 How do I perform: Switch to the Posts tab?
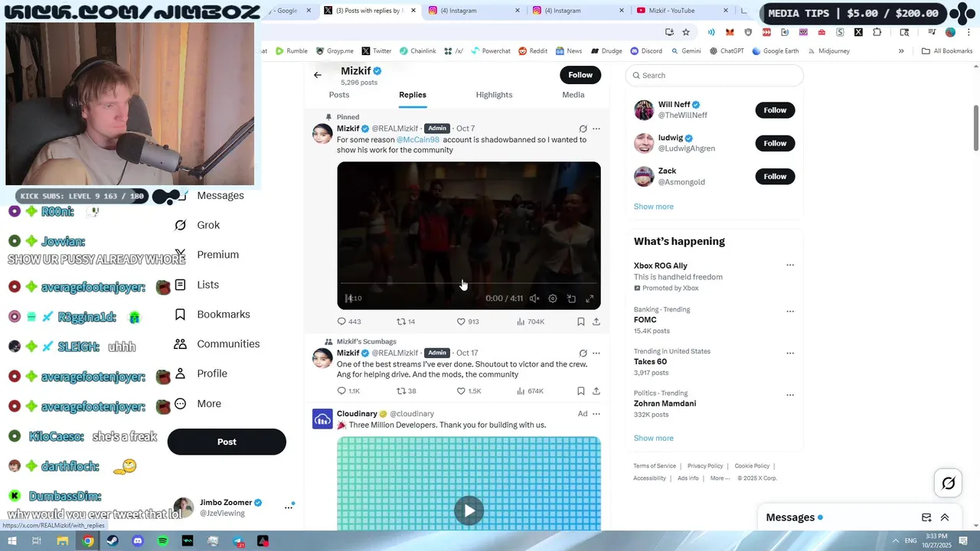click(339, 95)
